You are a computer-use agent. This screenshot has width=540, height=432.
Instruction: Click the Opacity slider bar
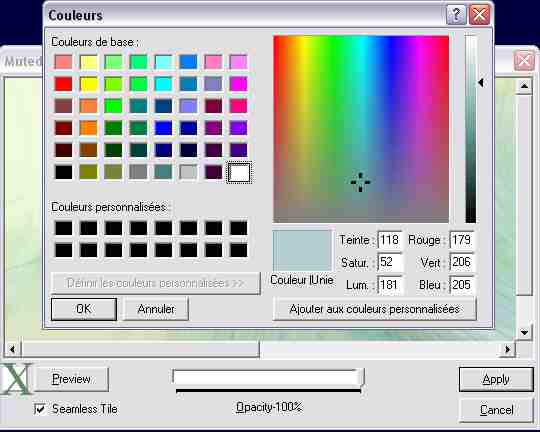tap(268, 378)
